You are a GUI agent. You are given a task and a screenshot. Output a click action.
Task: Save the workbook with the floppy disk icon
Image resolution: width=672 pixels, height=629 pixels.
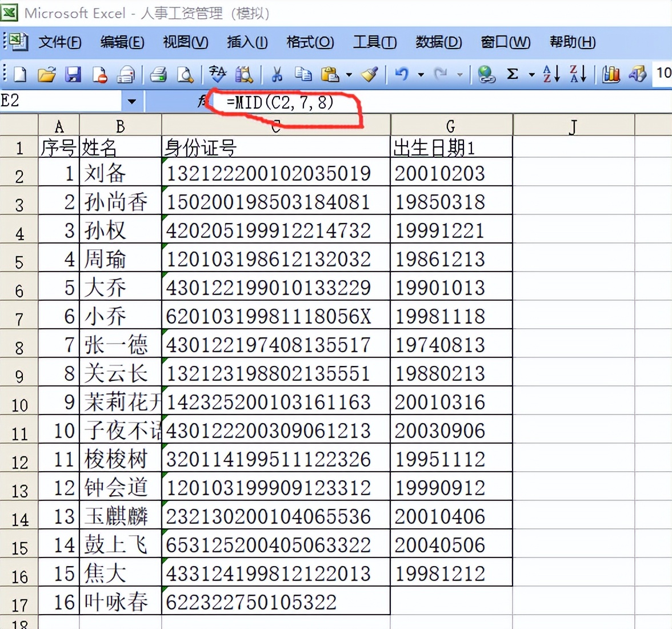(73, 74)
